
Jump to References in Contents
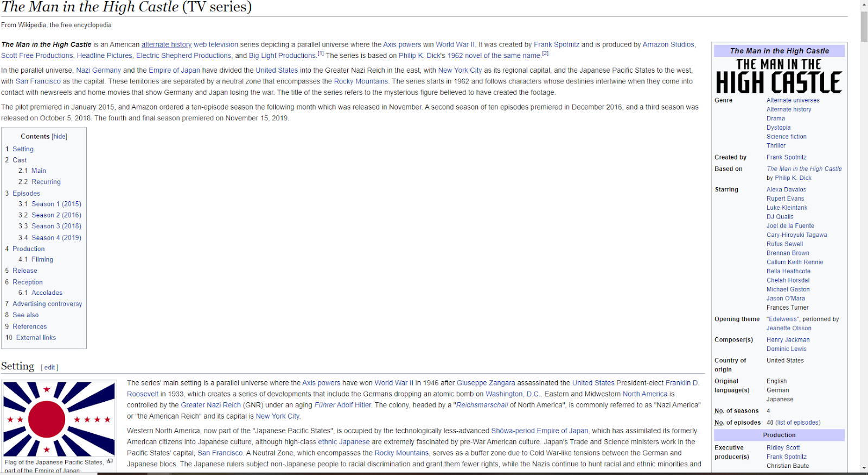[29, 326]
